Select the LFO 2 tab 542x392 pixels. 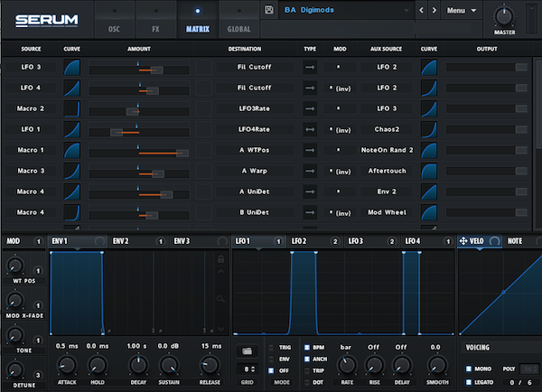pos(315,241)
